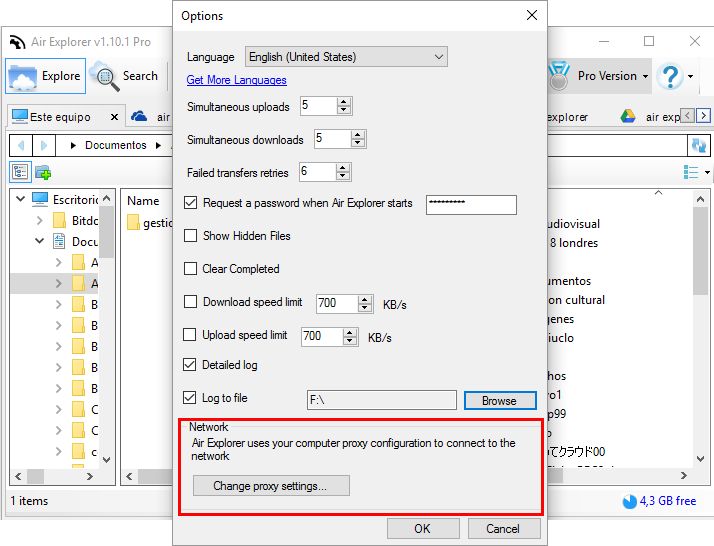Close the Options dialog with X
Viewport: 714px width, 546px height.
(531, 15)
